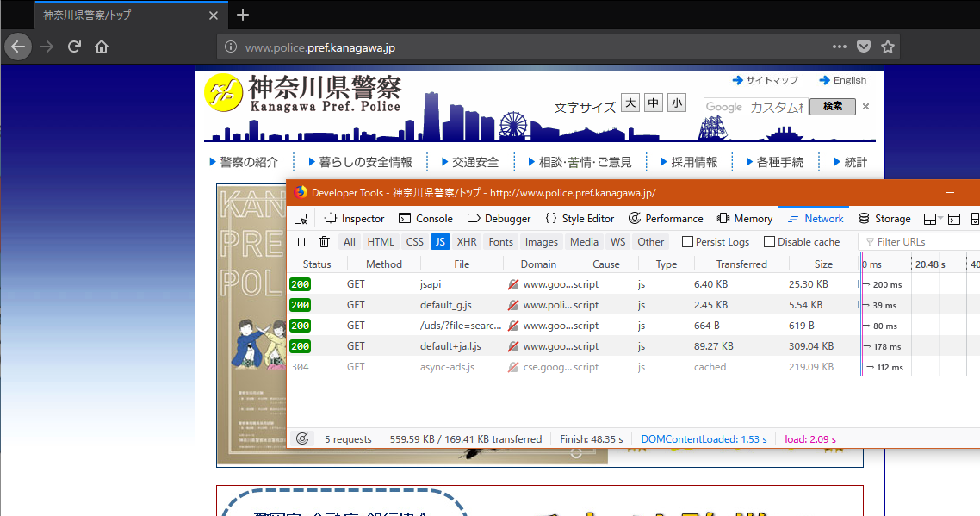Viewport: 980px width, 516px height.
Task: Activate the element picker in Developer Tools
Action: (x=301, y=219)
